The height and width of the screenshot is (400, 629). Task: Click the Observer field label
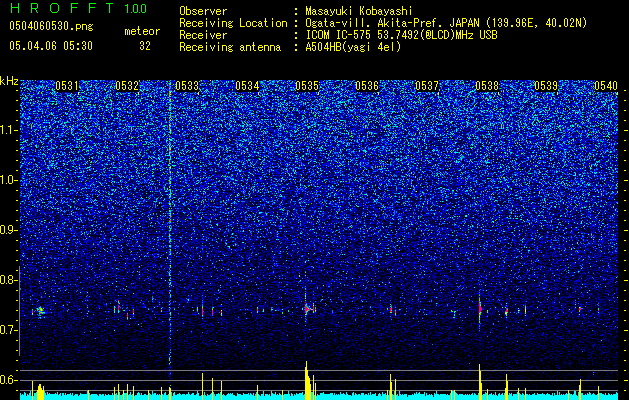tap(203, 11)
